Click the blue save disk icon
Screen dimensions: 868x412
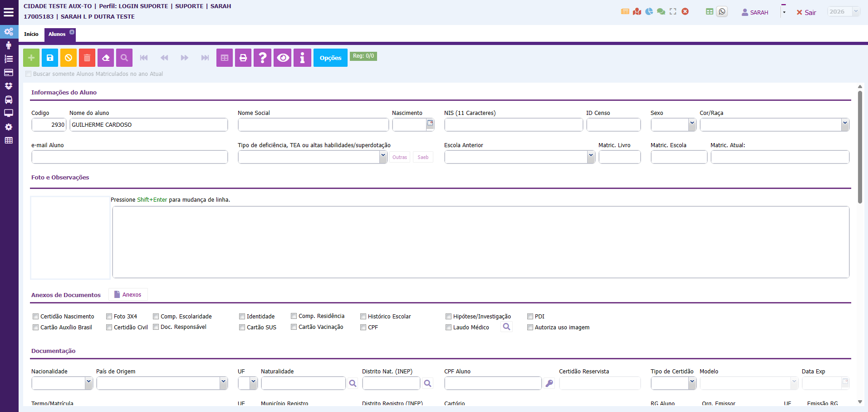tap(50, 58)
